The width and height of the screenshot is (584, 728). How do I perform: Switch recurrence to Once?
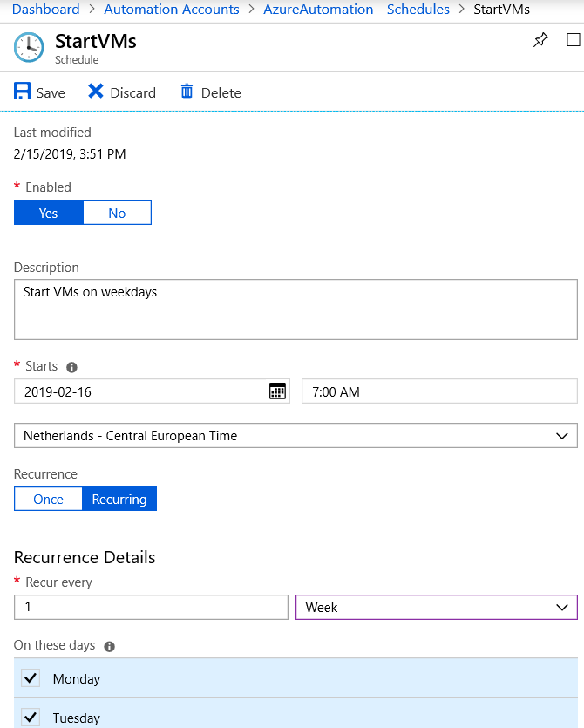48,500
